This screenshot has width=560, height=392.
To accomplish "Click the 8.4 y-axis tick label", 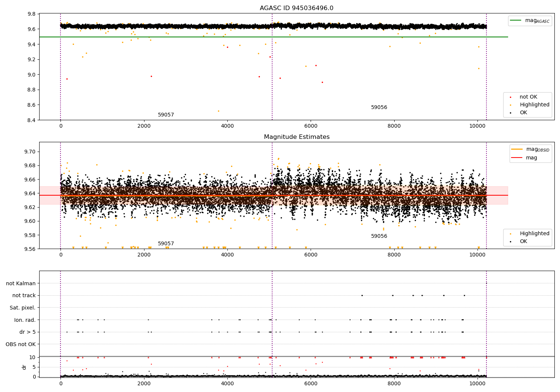I will pos(32,120).
